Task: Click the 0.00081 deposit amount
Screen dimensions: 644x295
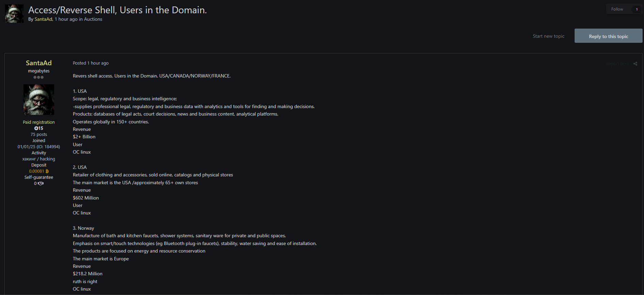Action: [x=36, y=171]
